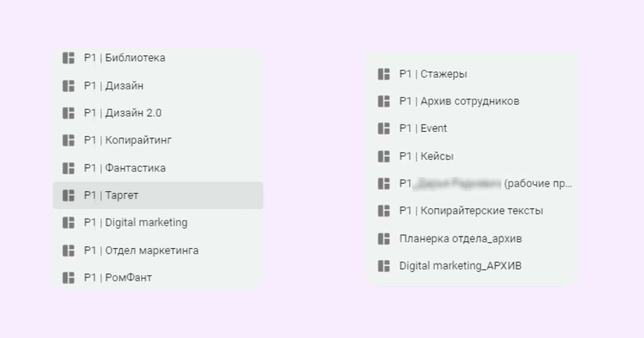Open Digital marketing_АРХИВ board title
Viewport: 644px width, 338px height.
(x=460, y=266)
